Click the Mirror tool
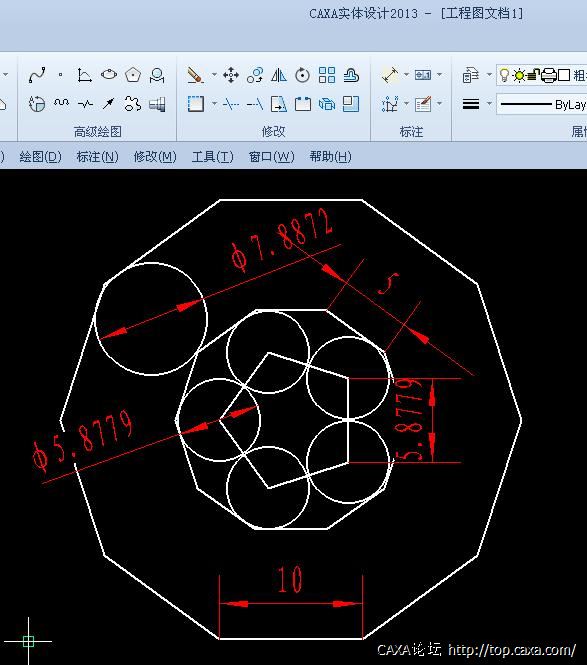The height and width of the screenshot is (665, 587). (x=279, y=75)
